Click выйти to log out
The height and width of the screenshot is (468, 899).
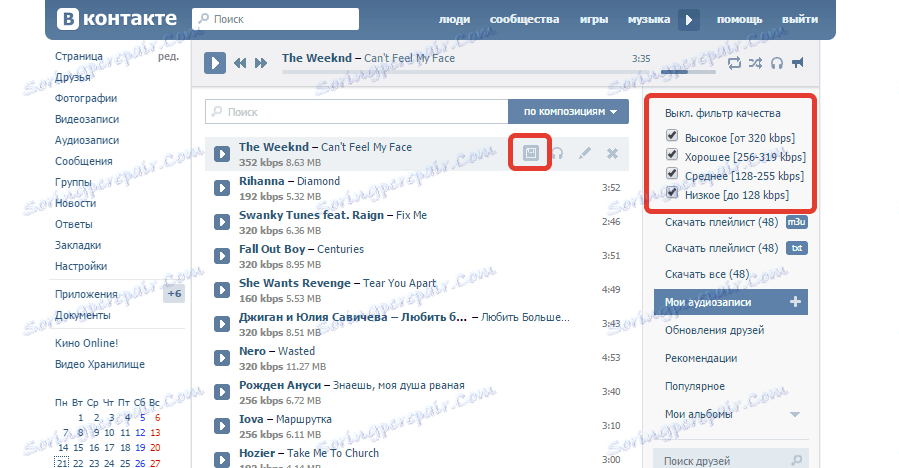pos(799,20)
